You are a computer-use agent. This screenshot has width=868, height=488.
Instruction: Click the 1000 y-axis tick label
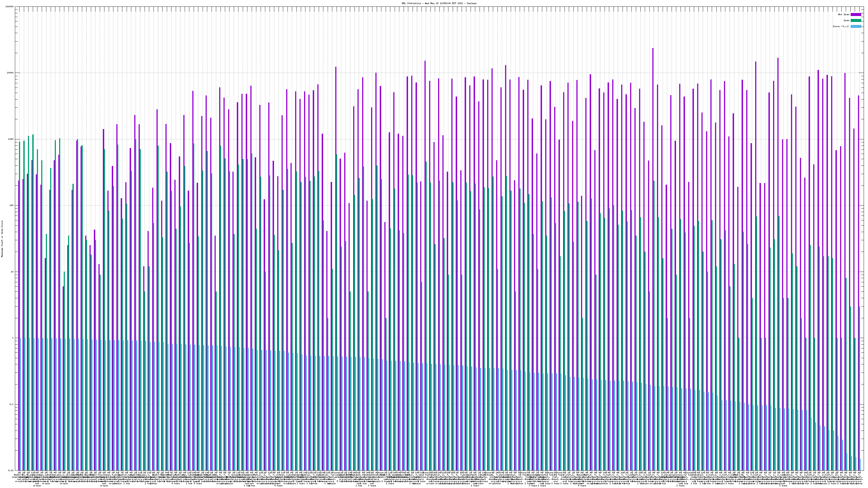11,139
